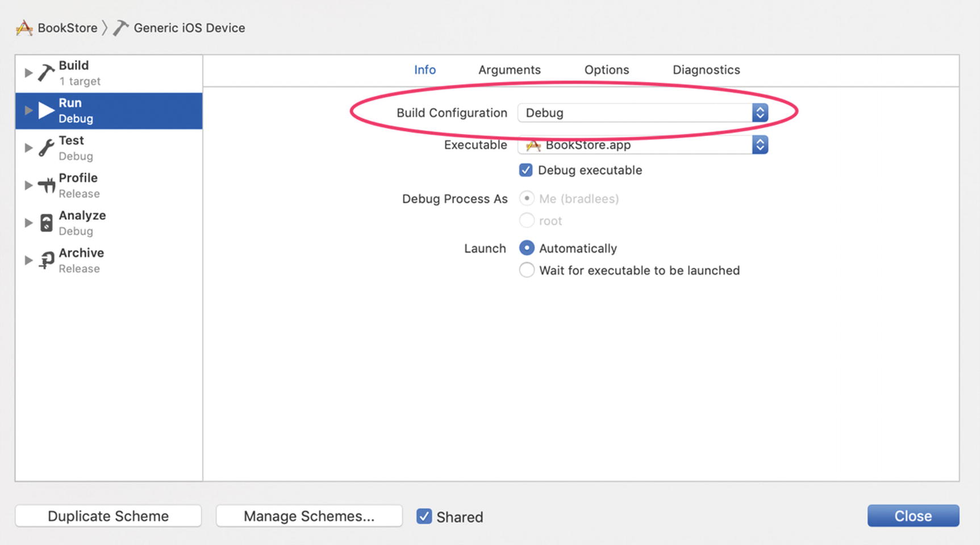The height and width of the screenshot is (545, 980).
Task: Select the Test row label
Action: click(71, 140)
